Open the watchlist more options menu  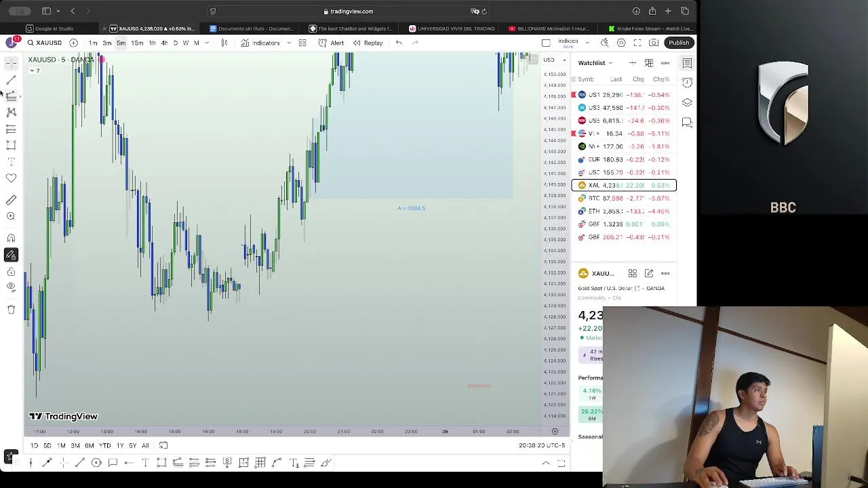(665, 63)
